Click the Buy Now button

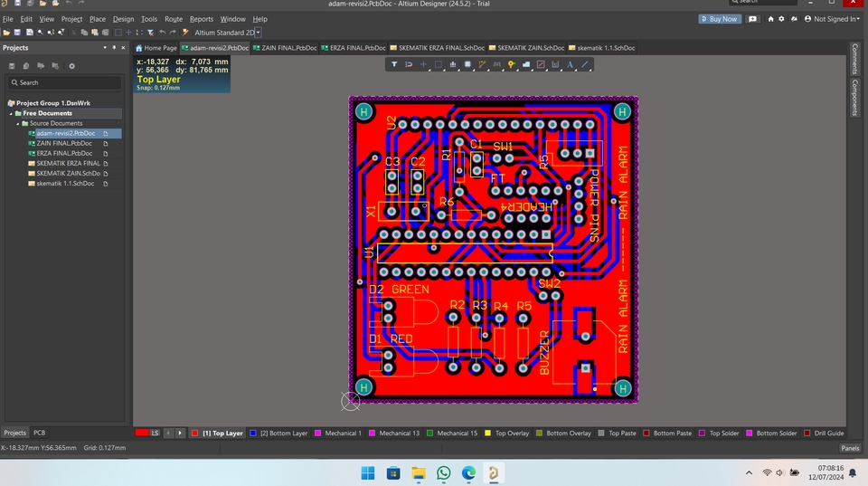coord(720,19)
